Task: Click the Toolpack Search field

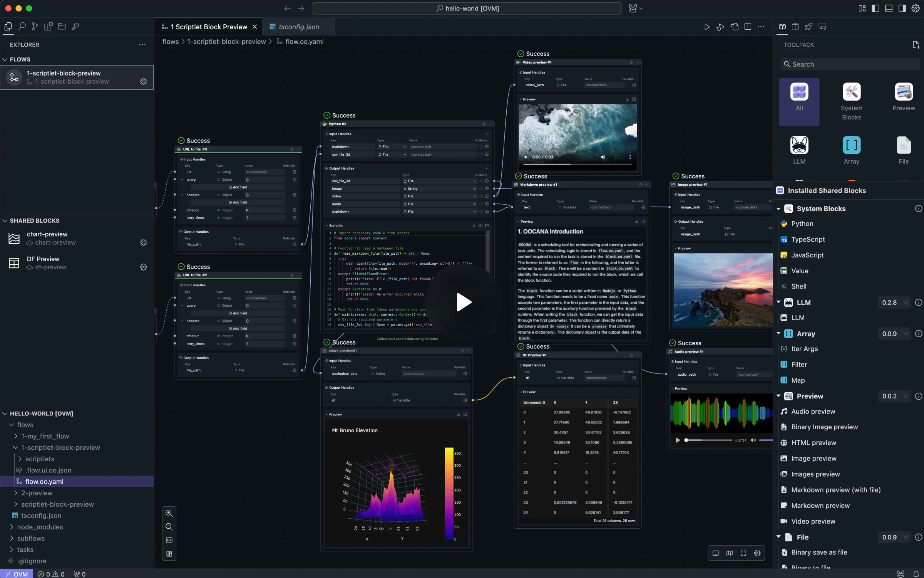Action: 850,64
